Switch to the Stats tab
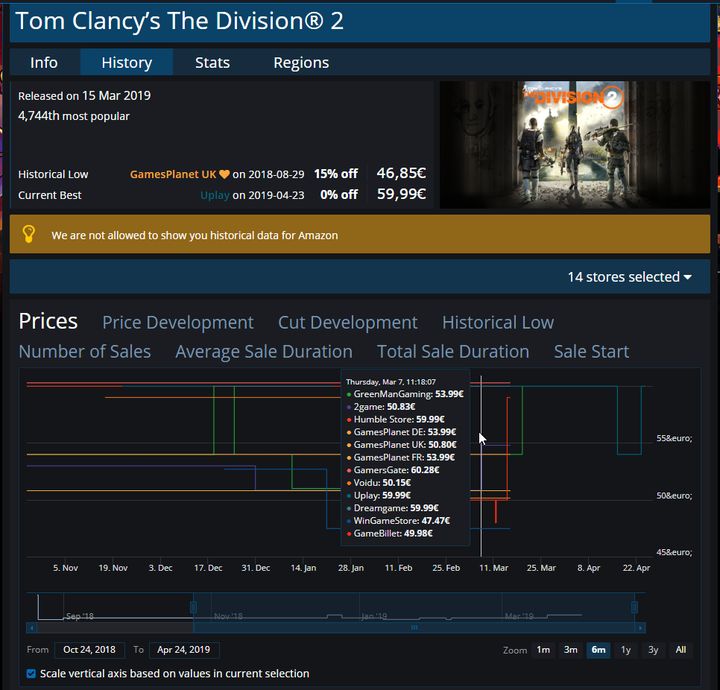 click(x=212, y=62)
